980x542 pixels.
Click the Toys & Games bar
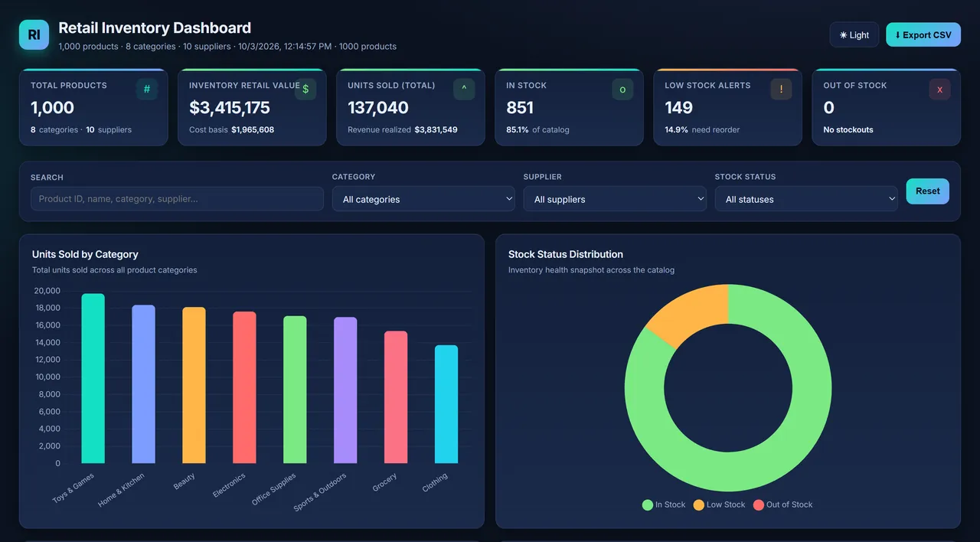[x=93, y=378]
